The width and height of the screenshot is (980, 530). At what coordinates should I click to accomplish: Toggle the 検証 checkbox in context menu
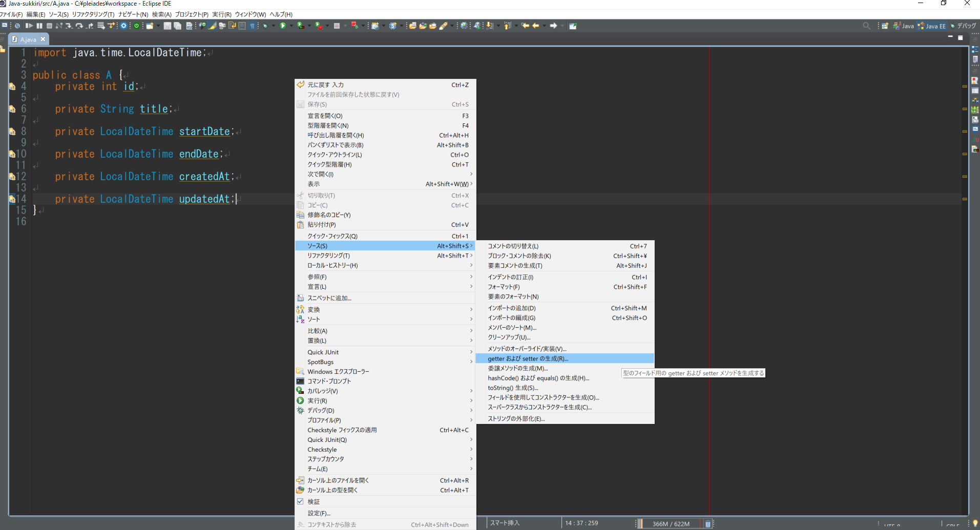(300, 502)
